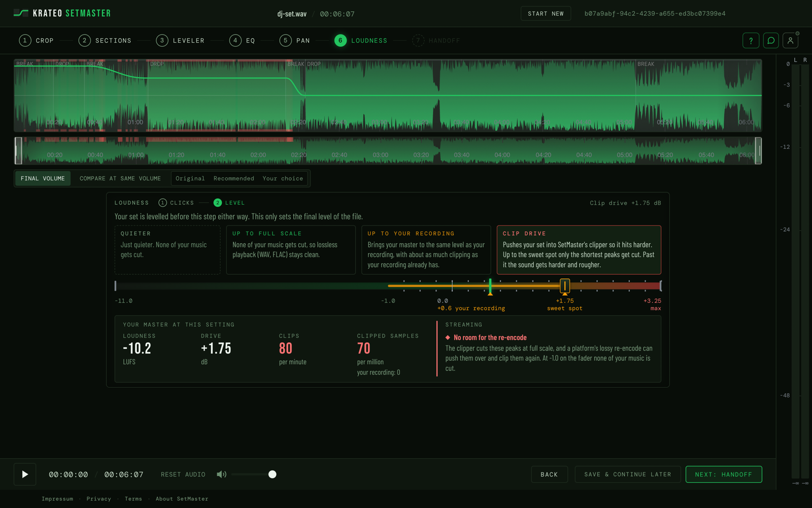Open the Terms link
The width and height of the screenshot is (812, 508).
click(x=133, y=499)
